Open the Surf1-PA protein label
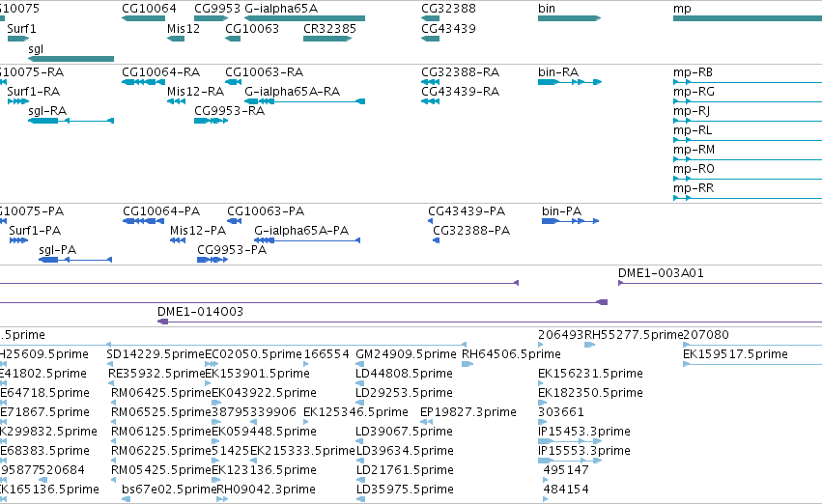Screen dimensions: 822x504 click(35, 231)
